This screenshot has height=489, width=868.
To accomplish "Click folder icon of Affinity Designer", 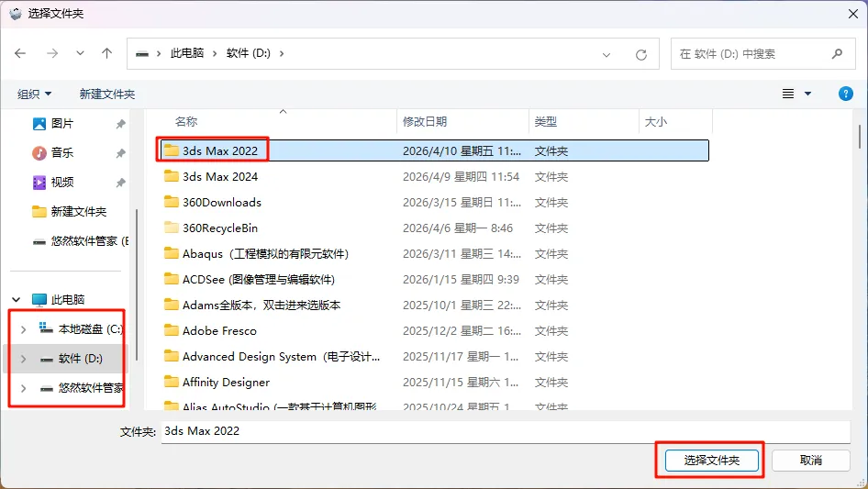I will pyautogui.click(x=172, y=382).
